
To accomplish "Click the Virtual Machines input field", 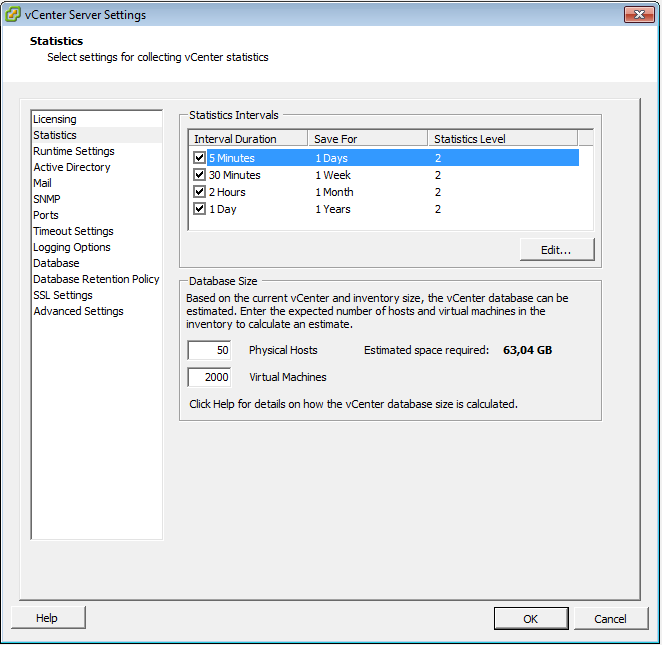I will [209, 377].
